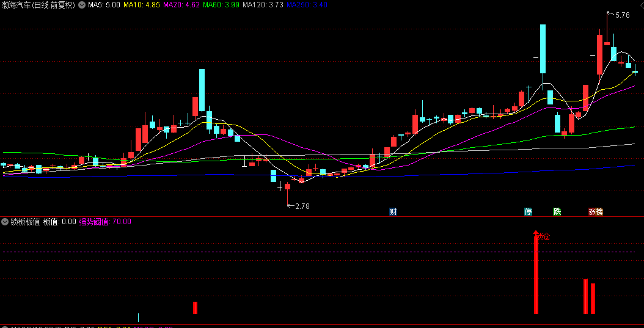644x328 pixels.
Task: Select the small cyan bar in 锁板板值 panel
Action: pyautogui.click(x=139, y=318)
